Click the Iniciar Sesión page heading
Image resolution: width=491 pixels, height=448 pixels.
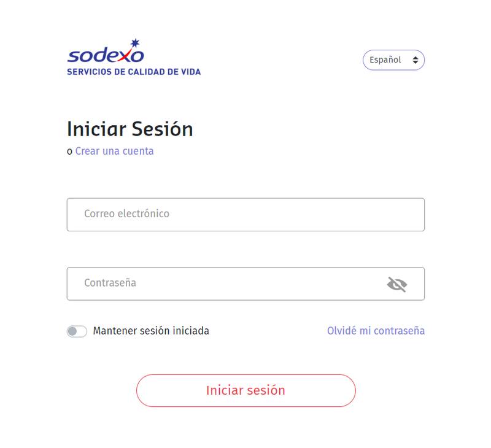pyautogui.click(x=130, y=129)
